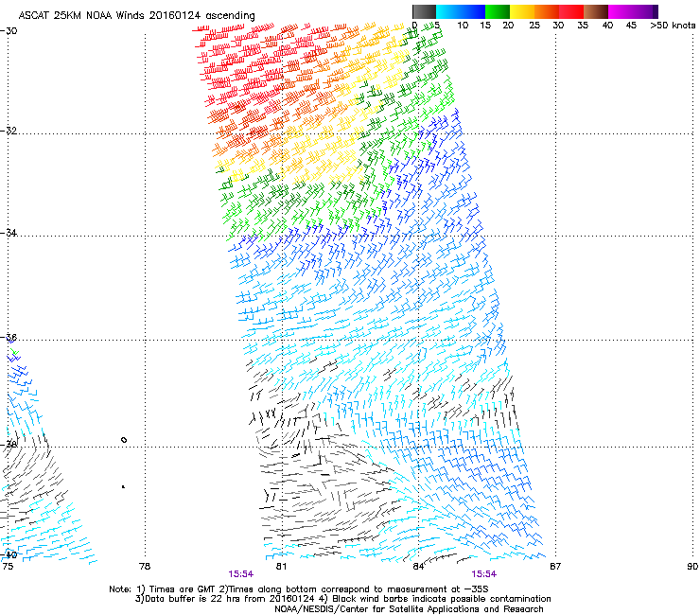Click the 15:54 time label near longitude 84
Screen dimensions: 700x615
[484, 574]
